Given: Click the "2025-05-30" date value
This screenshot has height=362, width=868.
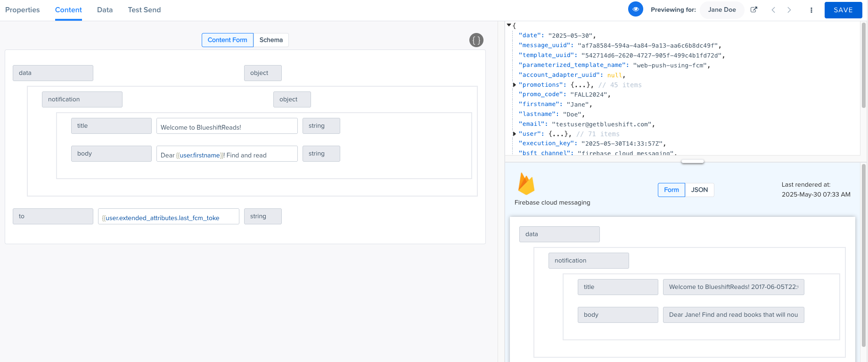Looking at the screenshot, I should [x=570, y=36].
